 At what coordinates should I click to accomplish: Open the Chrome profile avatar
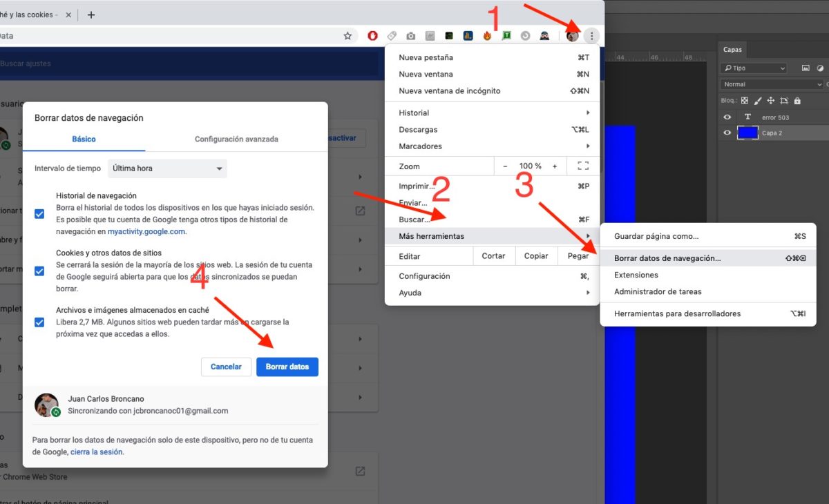point(572,36)
